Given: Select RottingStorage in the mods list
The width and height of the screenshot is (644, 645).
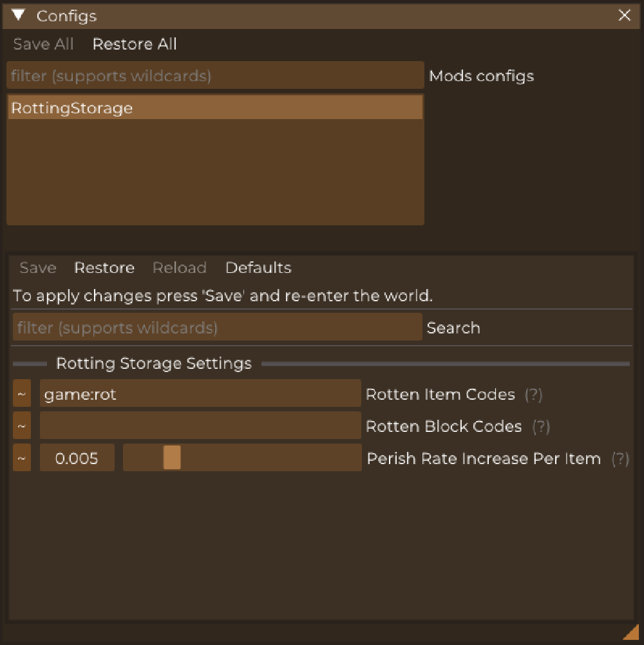Looking at the screenshot, I should coord(215,108).
